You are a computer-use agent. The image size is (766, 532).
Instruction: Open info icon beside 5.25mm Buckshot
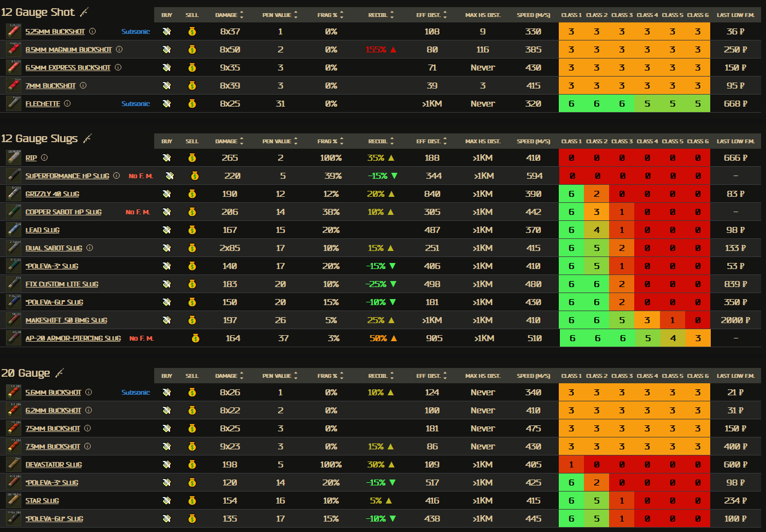tap(92, 32)
